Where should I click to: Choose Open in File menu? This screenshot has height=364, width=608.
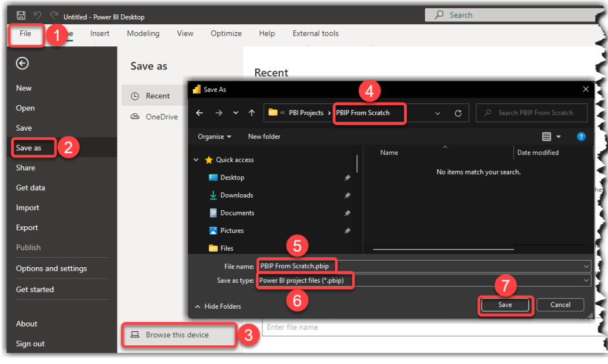(x=25, y=108)
